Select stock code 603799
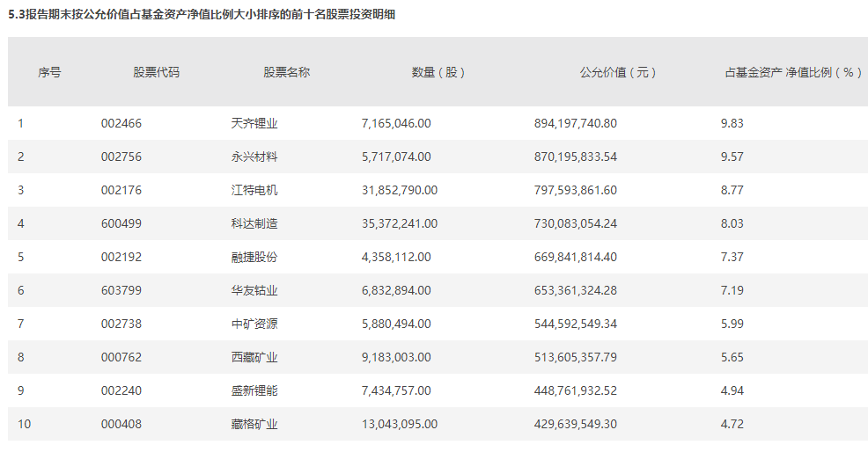This screenshot has width=868, height=452. click(x=121, y=290)
